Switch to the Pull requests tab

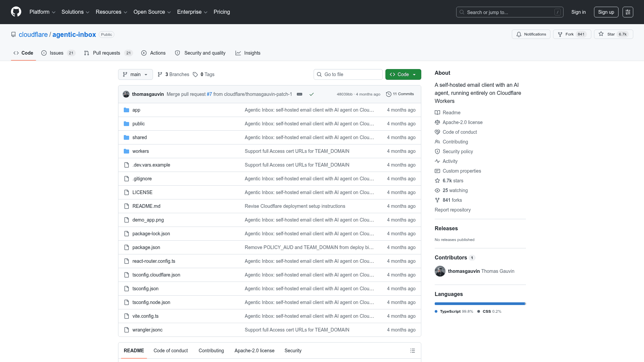(x=108, y=53)
